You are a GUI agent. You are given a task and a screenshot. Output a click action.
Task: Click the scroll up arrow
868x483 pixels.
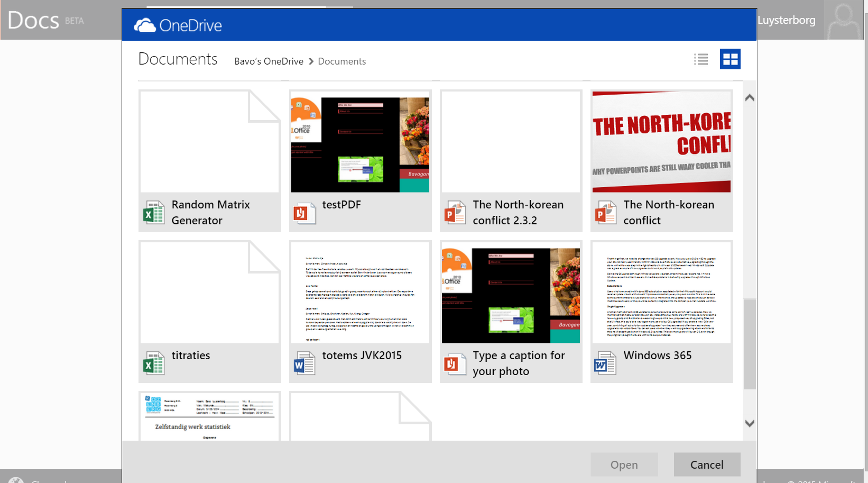(x=750, y=98)
